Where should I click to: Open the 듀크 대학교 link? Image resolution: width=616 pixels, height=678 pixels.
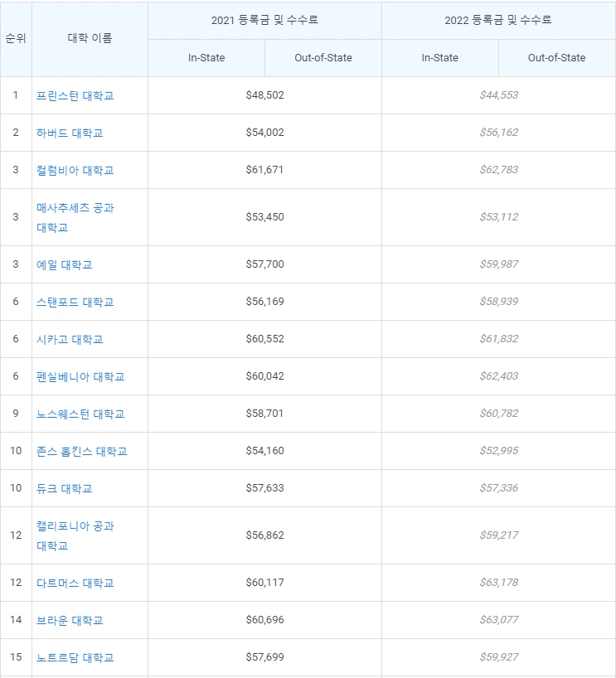tap(64, 488)
